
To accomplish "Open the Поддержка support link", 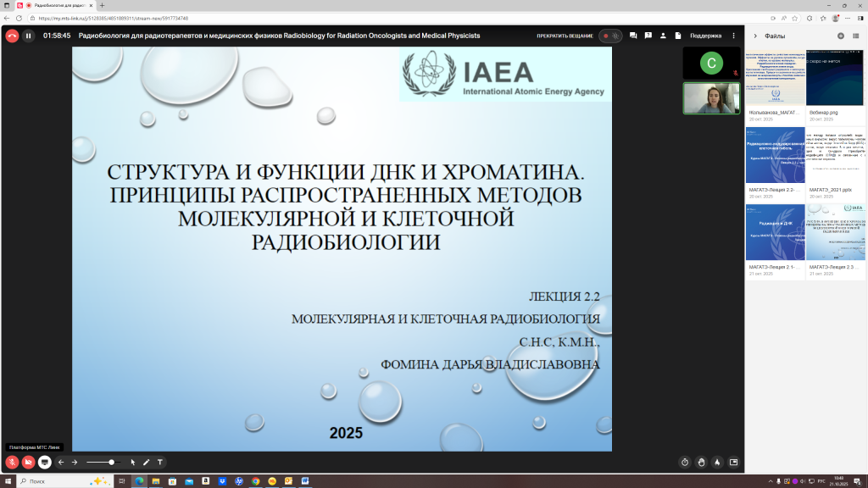I will click(x=705, y=36).
